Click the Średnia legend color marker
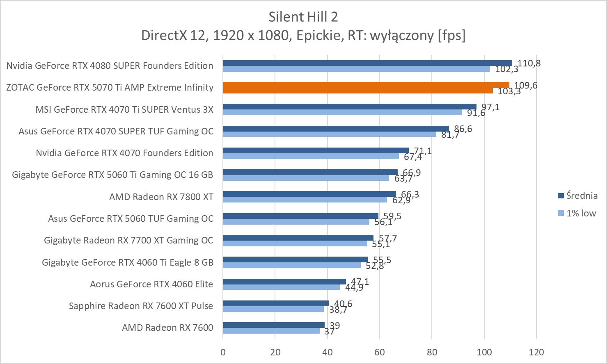 (561, 196)
